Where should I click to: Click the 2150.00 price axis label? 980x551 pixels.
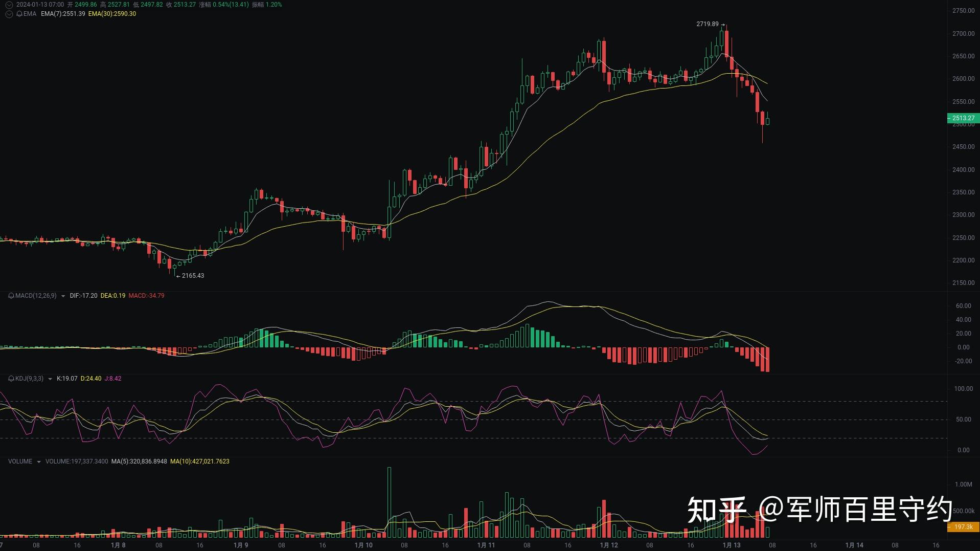point(964,283)
